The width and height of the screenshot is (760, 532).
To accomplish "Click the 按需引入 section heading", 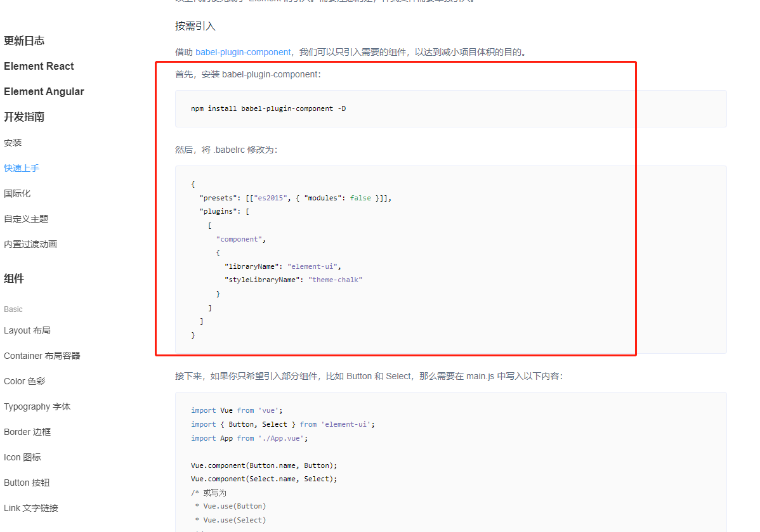I will coord(195,26).
